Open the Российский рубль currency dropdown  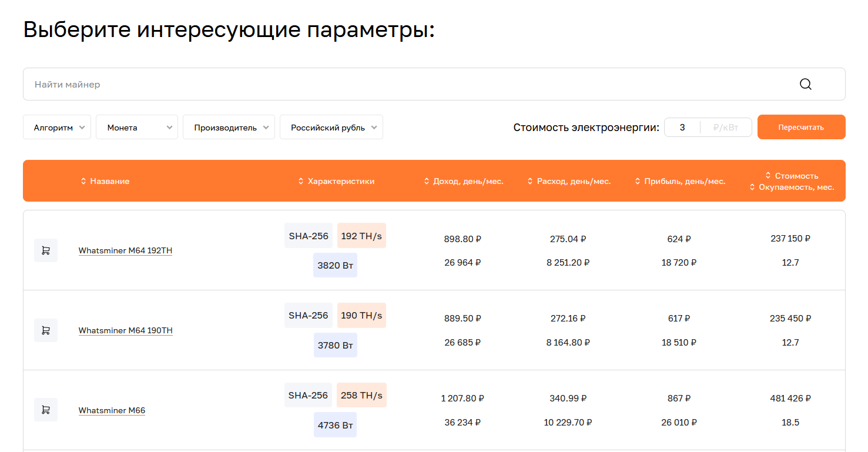pos(331,127)
